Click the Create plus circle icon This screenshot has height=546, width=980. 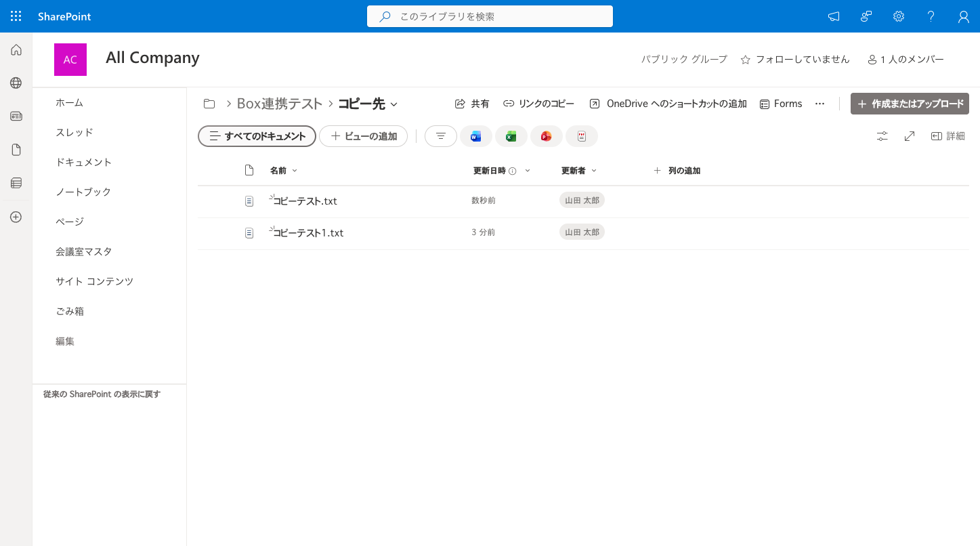[16, 217]
